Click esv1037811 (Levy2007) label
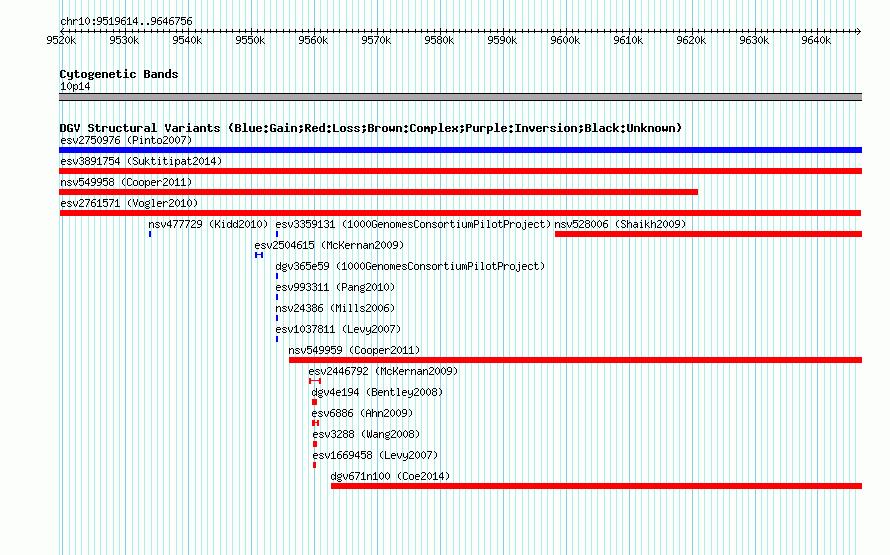The height and width of the screenshot is (555, 890). coord(338,329)
